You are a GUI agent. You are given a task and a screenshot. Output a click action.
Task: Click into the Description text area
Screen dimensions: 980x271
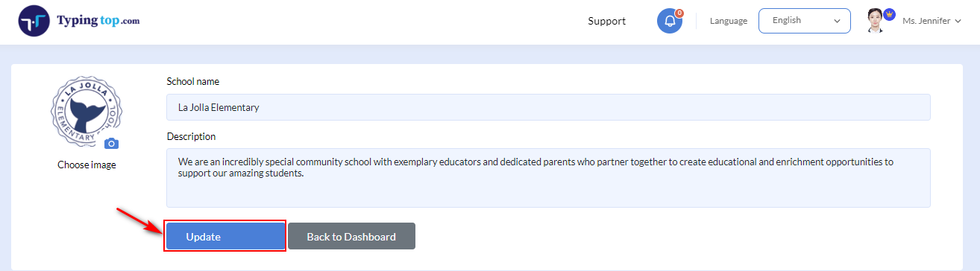(548, 178)
